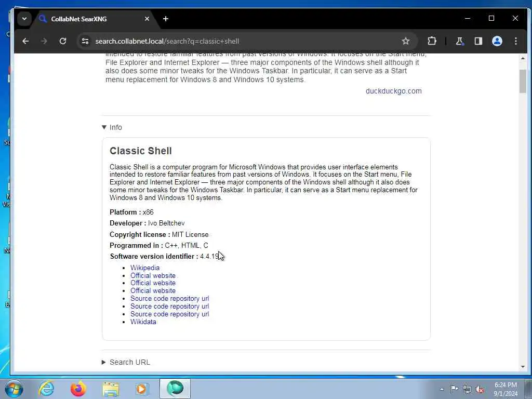The width and height of the screenshot is (532, 399).
Task: Click the scrollbar down arrow
Action: pos(523,367)
